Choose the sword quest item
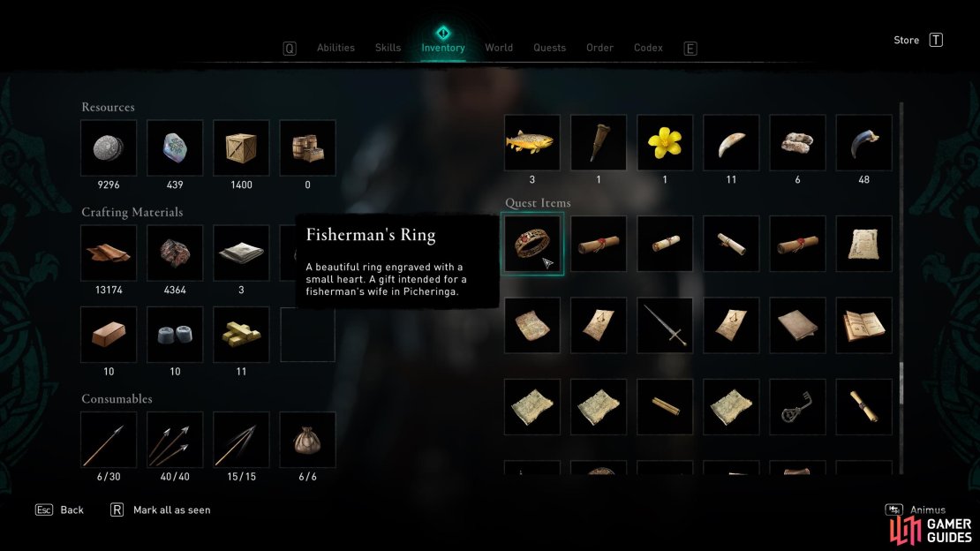980x551 pixels. click(665, 325)
